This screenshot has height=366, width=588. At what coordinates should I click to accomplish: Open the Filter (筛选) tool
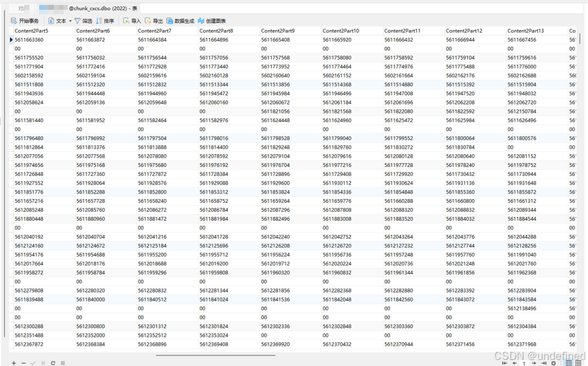tap(83, 21)
